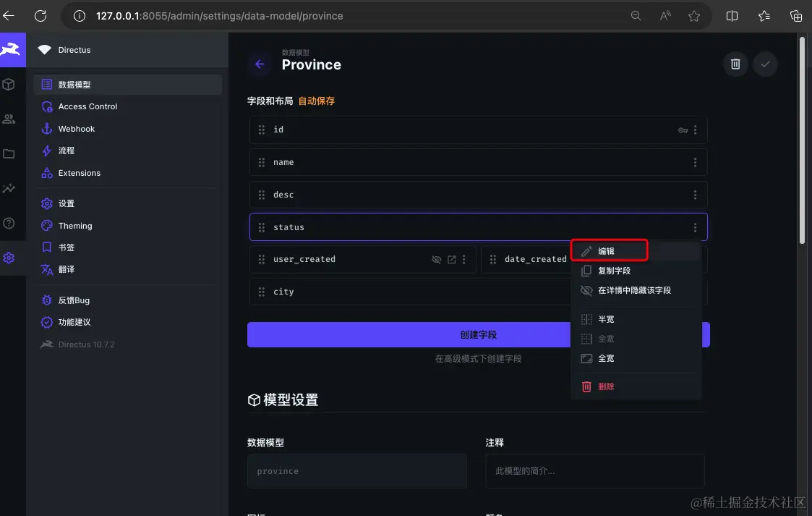Choose 半宽 width option in menu
812x516 pixels.
tap(637, 320)
